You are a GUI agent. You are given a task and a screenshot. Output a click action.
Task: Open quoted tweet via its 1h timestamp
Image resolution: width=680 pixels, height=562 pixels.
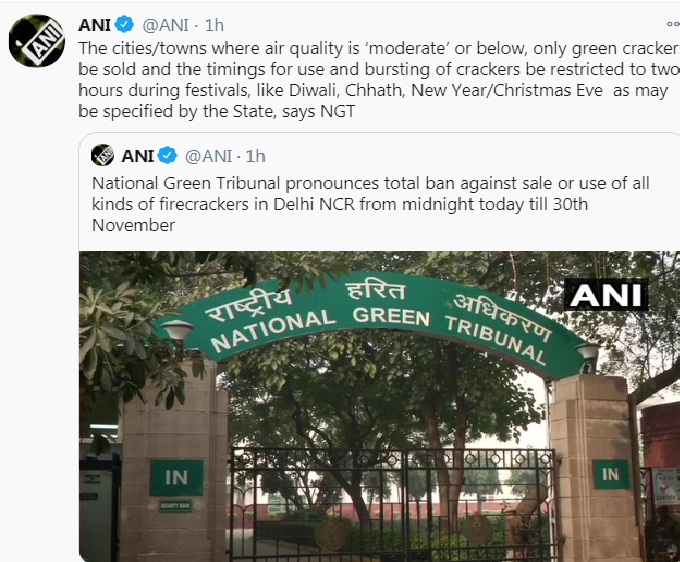255,156
